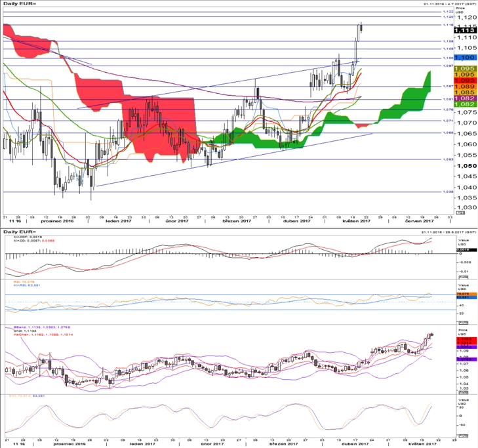Select the purple 1,082 price tag
The height and width of the screenshot is (448, 478).
tap(465, 98)
